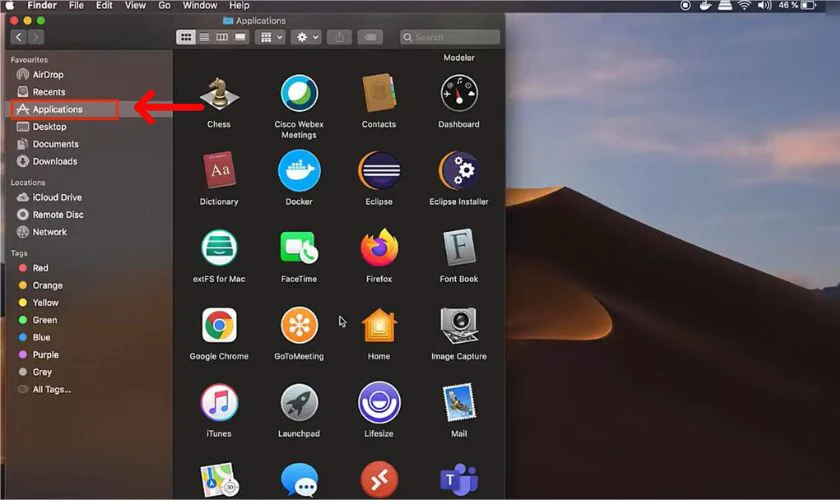840x500 pixels.
Task: Open the Contacts app icon
Action: (x=379, y=94)
